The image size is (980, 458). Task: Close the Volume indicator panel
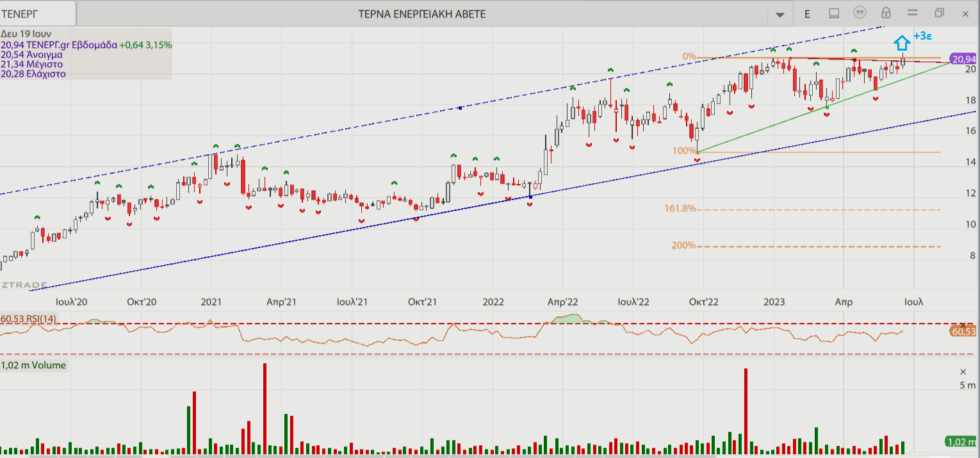tap(963, 372)
